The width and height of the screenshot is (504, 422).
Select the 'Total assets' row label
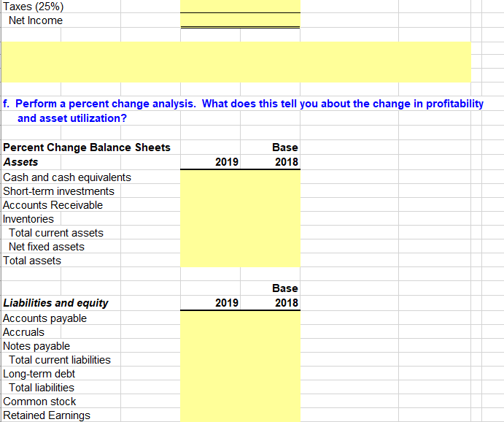pos(32,260)
